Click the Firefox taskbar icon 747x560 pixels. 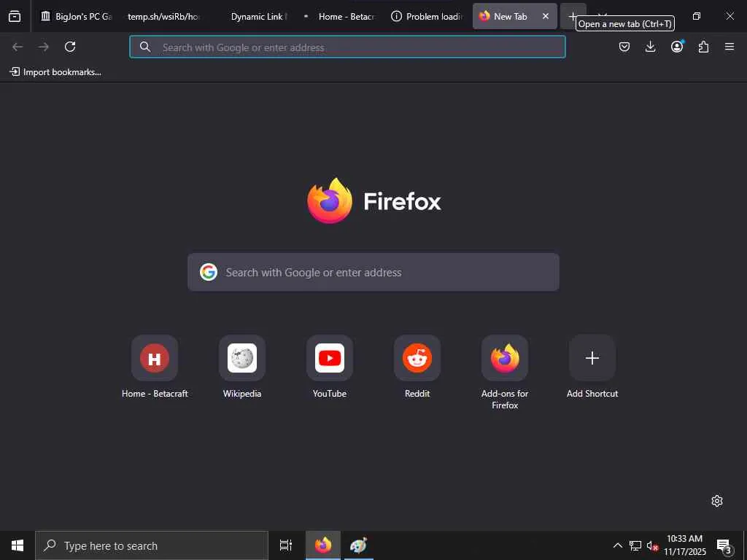click(323, 545)
